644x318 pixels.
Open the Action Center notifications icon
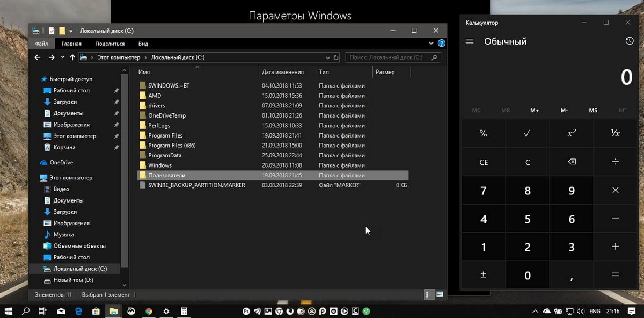(x=631, y=311)
